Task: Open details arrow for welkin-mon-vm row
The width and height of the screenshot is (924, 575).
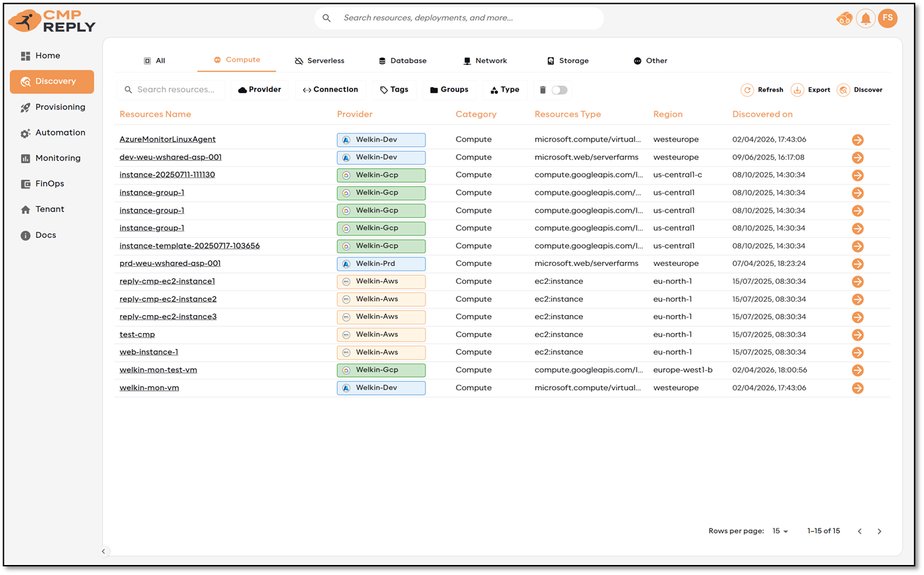Action: coord(858,388)
